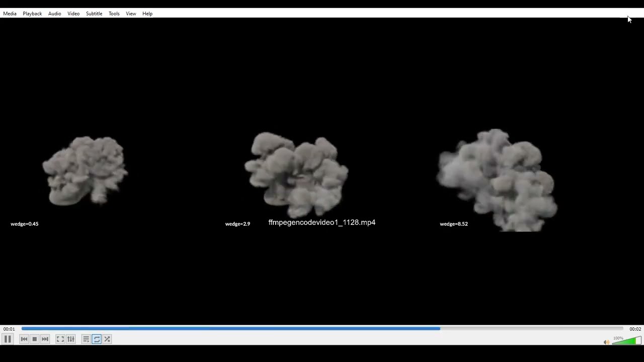Click the ffmpegencodevideo1_1128.mp4 title overlay
Screen dimensions: 644x362
coord(322,222)
